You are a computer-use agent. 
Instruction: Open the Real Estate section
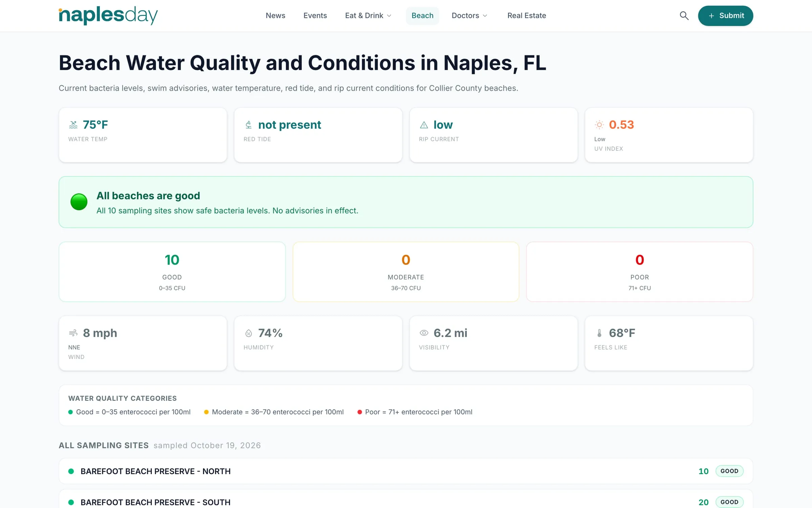tap(526, 16)
